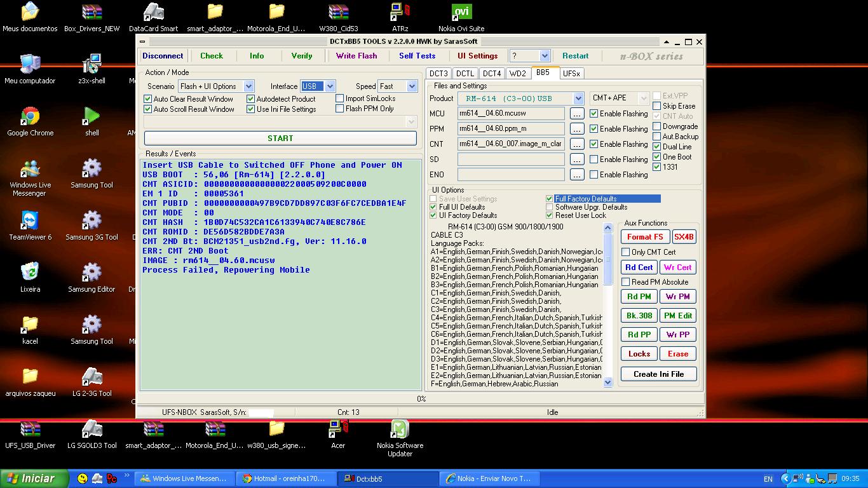Click the Rd PM button
The height and width of the screenshot is (488, 868).
[x=639, y=297]
